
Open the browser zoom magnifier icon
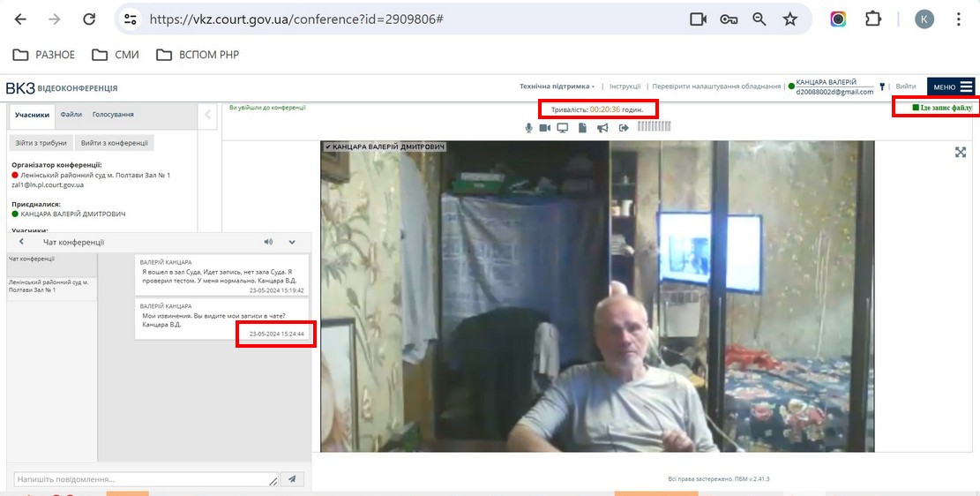(759, 19)
